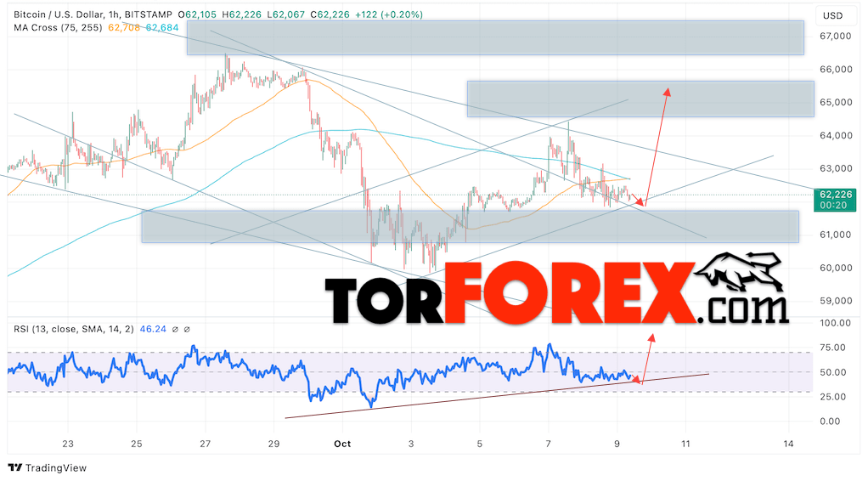Screen dimensions: 868x481
Task: Click the low price L62,067
Action: click(285, 14)
